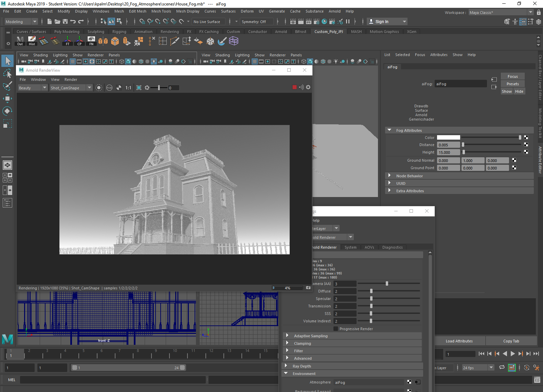Toggle the map button beside Ground Normal

coord(514,160)
